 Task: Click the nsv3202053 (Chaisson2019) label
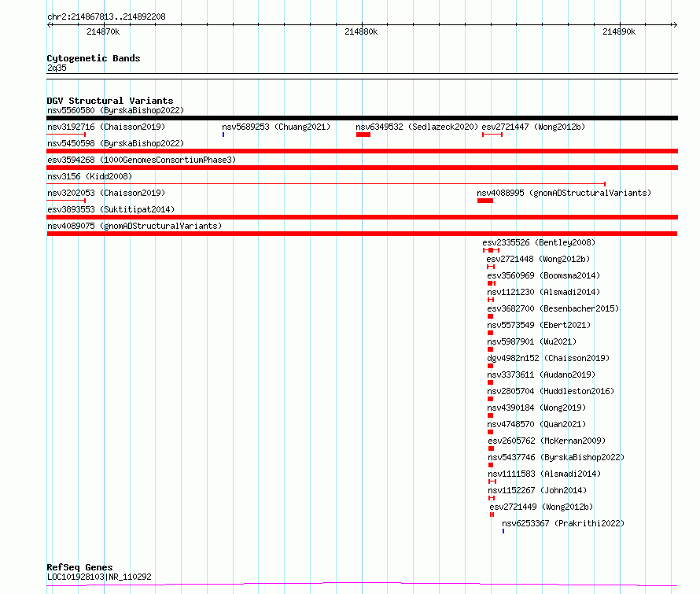coord(106,193)
